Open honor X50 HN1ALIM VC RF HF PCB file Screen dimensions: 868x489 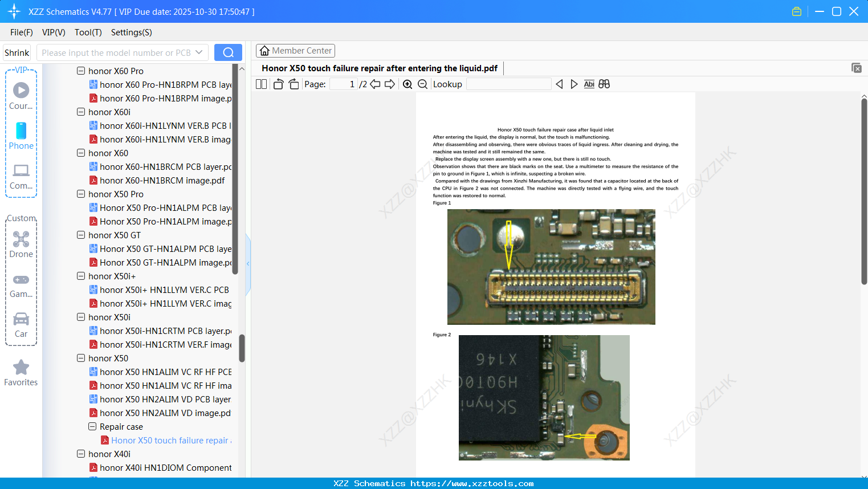pyautogui.click(x=160, y=372)
